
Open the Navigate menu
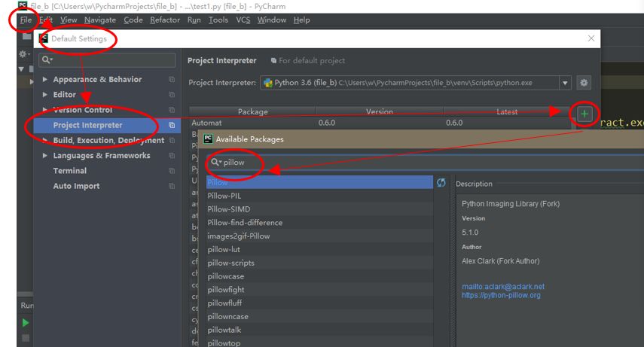pos(100,20)
